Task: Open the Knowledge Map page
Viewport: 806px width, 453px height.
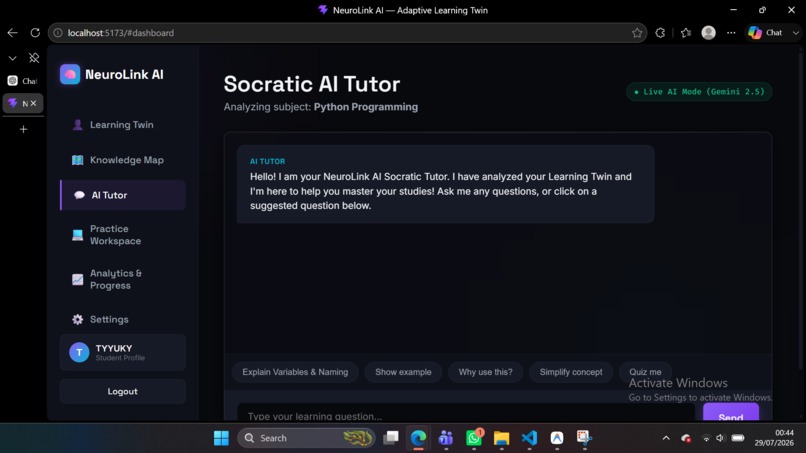Action: 122,160
